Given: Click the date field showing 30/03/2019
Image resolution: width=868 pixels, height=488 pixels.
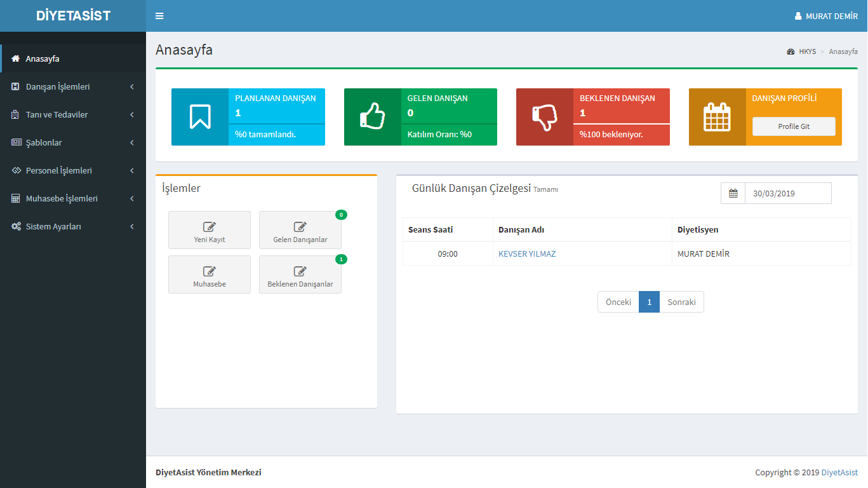Looking at the screenshot, I should (788, 193).
